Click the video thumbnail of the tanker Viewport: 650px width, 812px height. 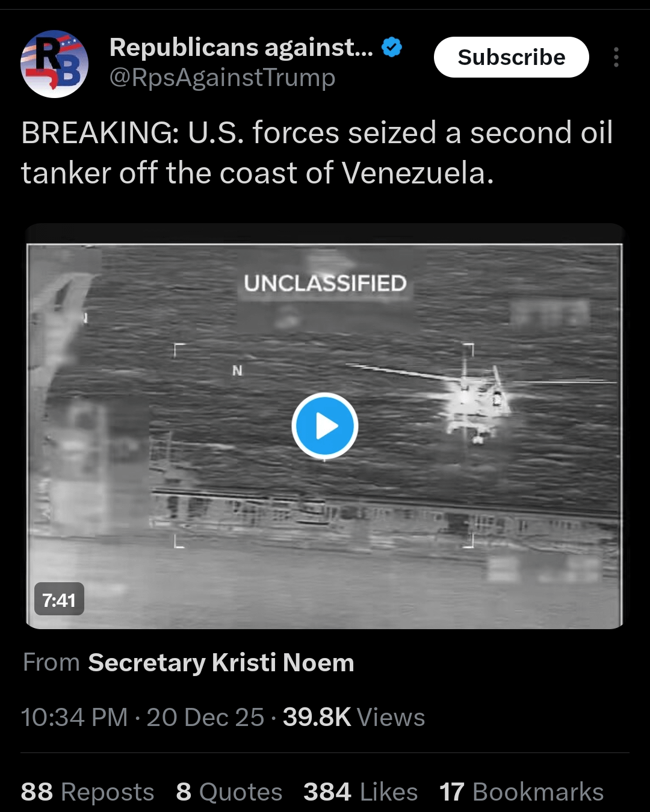point(325,426)
